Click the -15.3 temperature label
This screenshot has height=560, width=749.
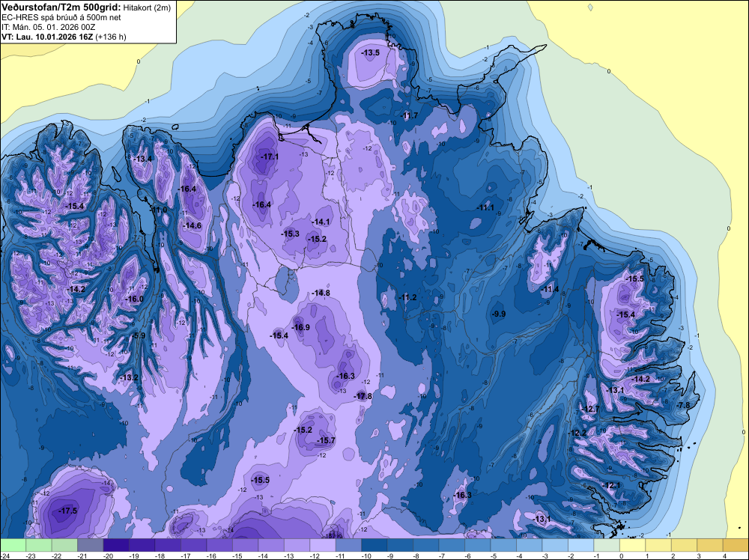(291, 234)
